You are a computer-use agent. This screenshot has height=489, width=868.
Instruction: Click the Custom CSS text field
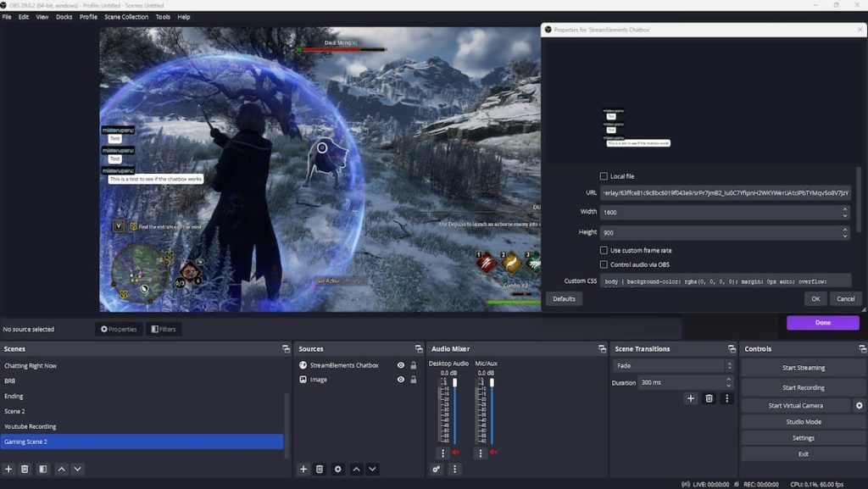pyautogui.click(x=726, y=281)
